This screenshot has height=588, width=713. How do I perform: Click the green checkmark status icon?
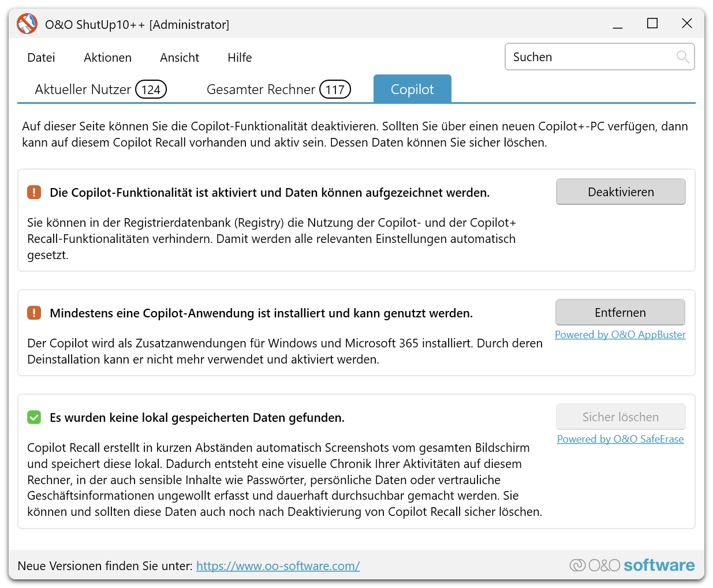(x=34, y=417)
